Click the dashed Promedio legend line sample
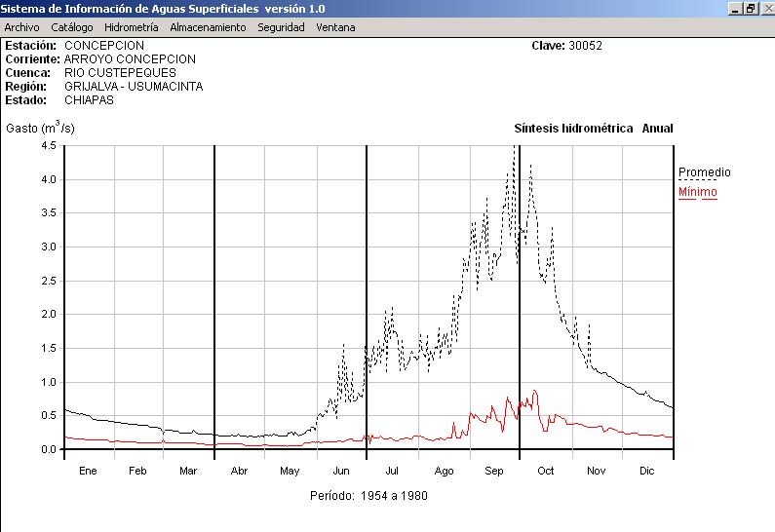 (x=697, y=180)
